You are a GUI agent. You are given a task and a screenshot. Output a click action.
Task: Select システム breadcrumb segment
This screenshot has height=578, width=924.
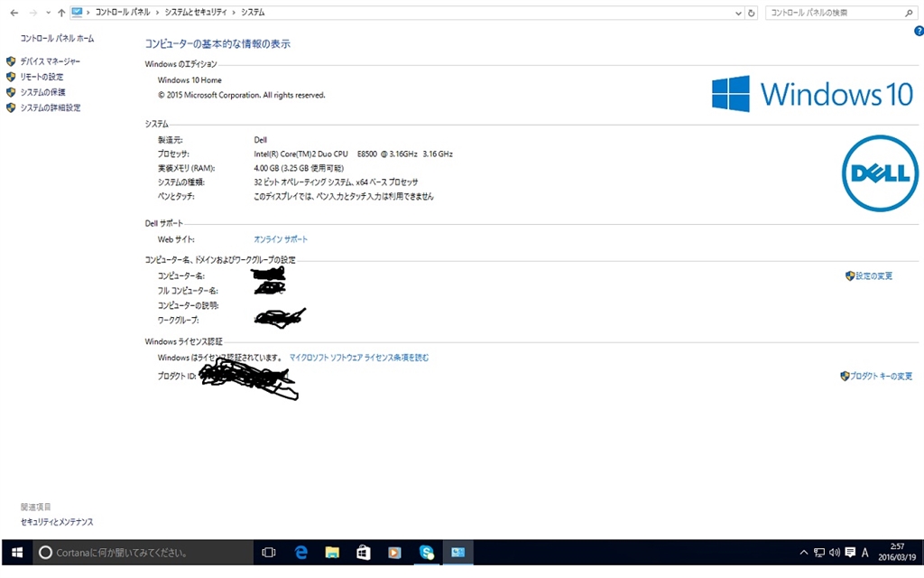[x=253, y=13]
